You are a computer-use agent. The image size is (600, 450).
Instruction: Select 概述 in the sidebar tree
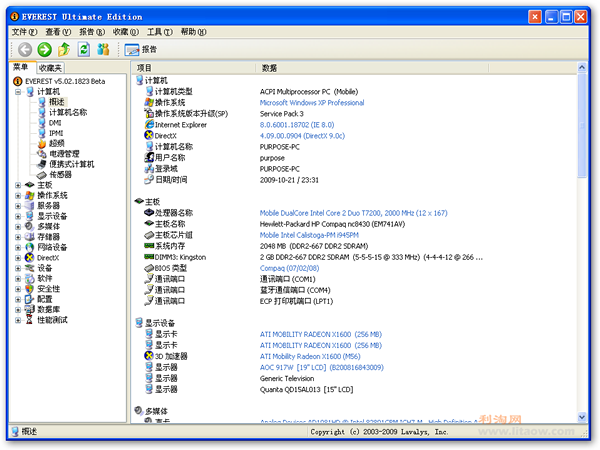click(57, 102)
